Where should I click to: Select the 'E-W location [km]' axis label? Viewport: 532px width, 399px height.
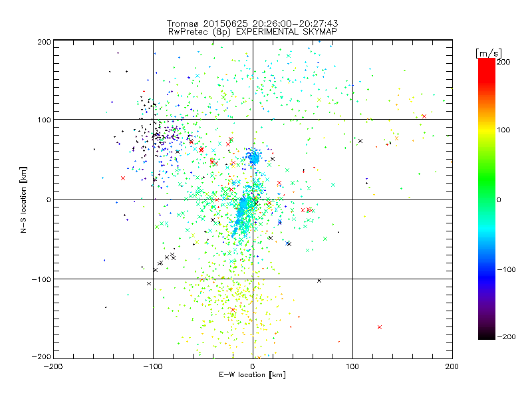252,375
